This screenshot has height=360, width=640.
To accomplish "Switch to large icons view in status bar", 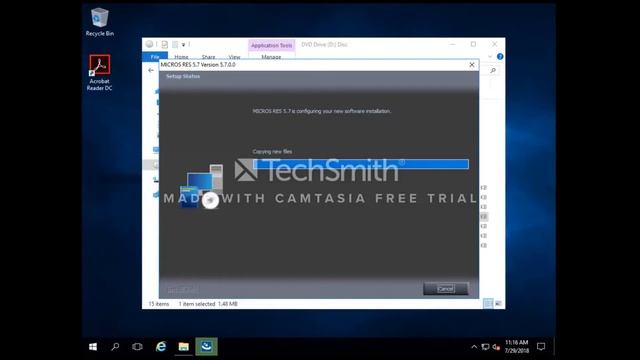I will (498, 304).
